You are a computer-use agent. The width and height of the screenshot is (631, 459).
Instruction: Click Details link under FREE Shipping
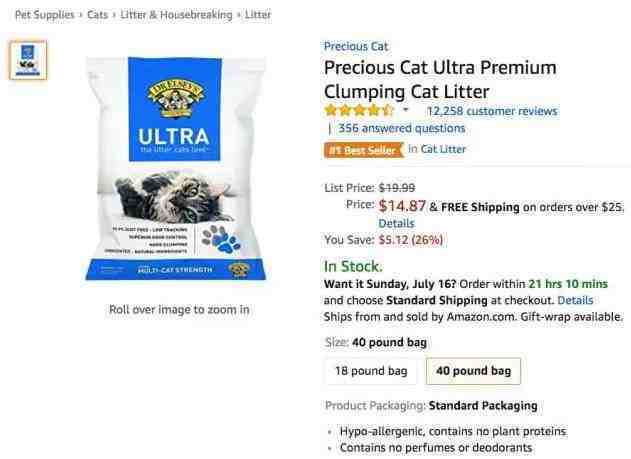coord(396,223)
